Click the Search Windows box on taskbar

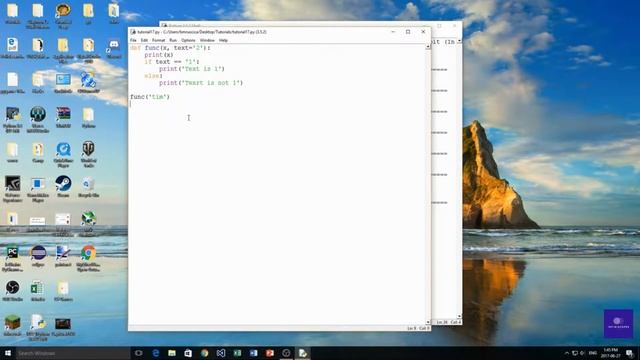point(73,353)
